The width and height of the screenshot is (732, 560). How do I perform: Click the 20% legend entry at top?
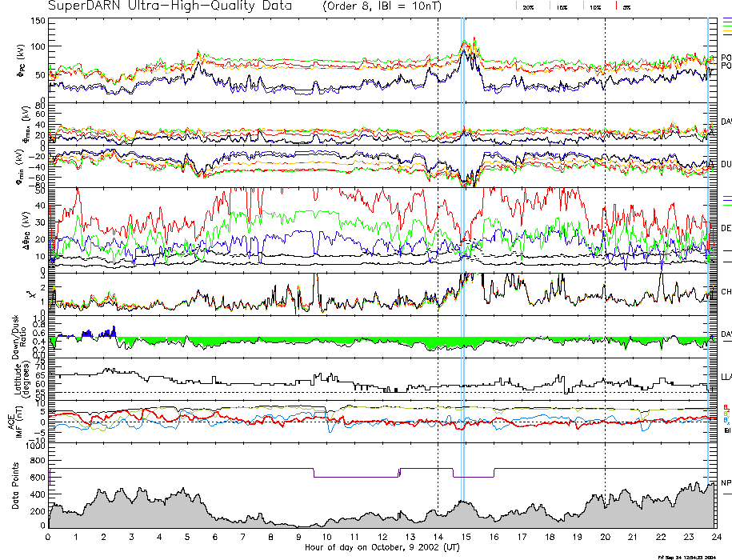point(529,6)
